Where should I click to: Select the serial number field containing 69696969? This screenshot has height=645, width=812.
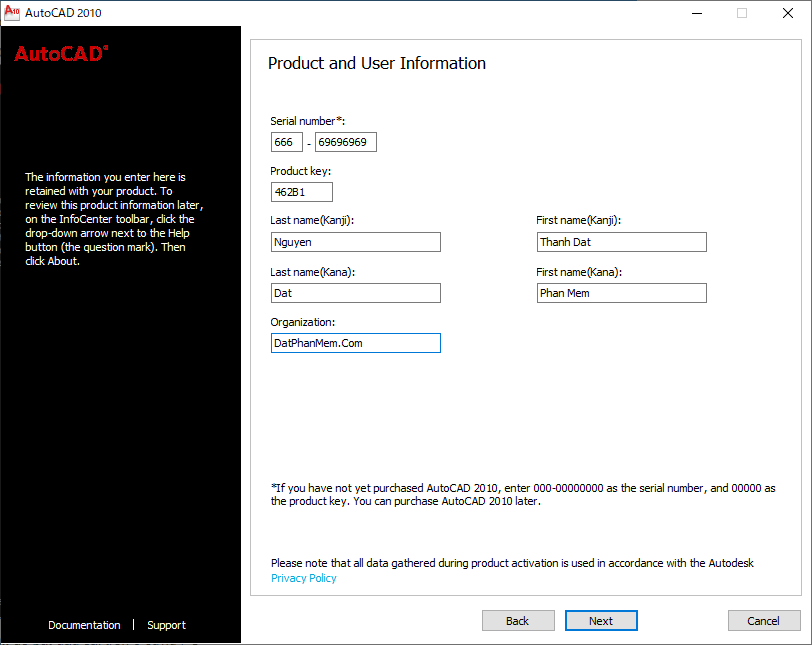click(345, 142)
